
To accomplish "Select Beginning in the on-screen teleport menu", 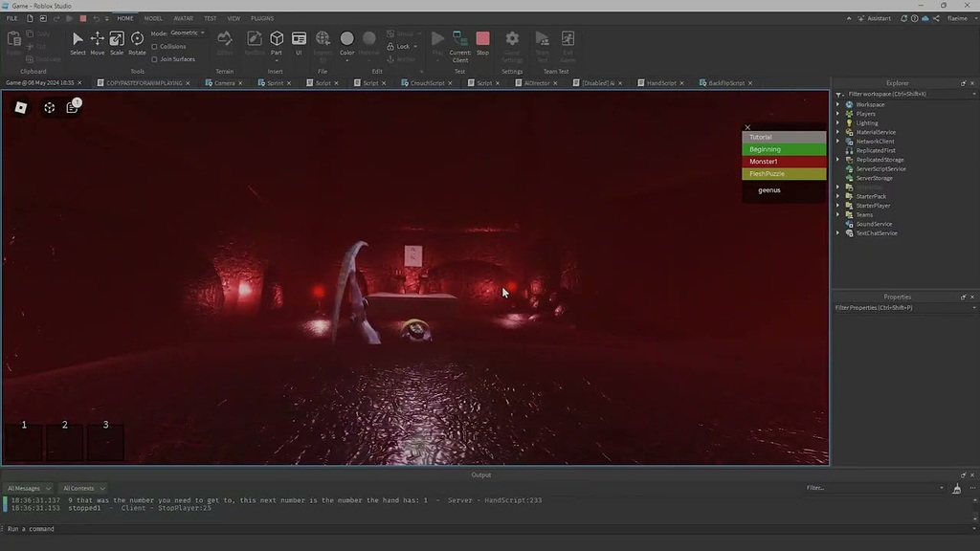I will 782,149.
